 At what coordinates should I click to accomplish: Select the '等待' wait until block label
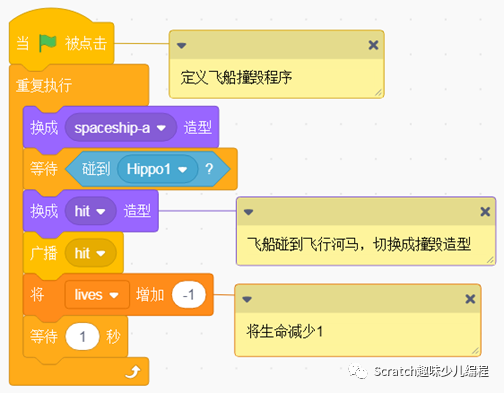(44, 169)
